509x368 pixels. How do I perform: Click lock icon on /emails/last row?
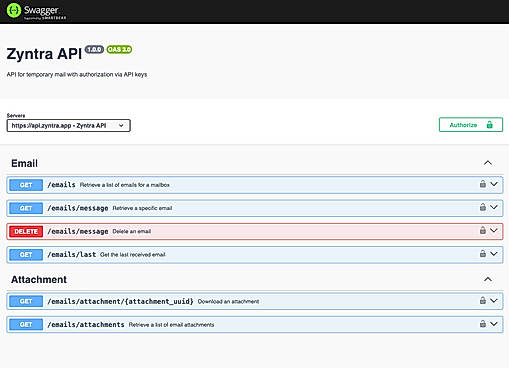click(482, 253)
